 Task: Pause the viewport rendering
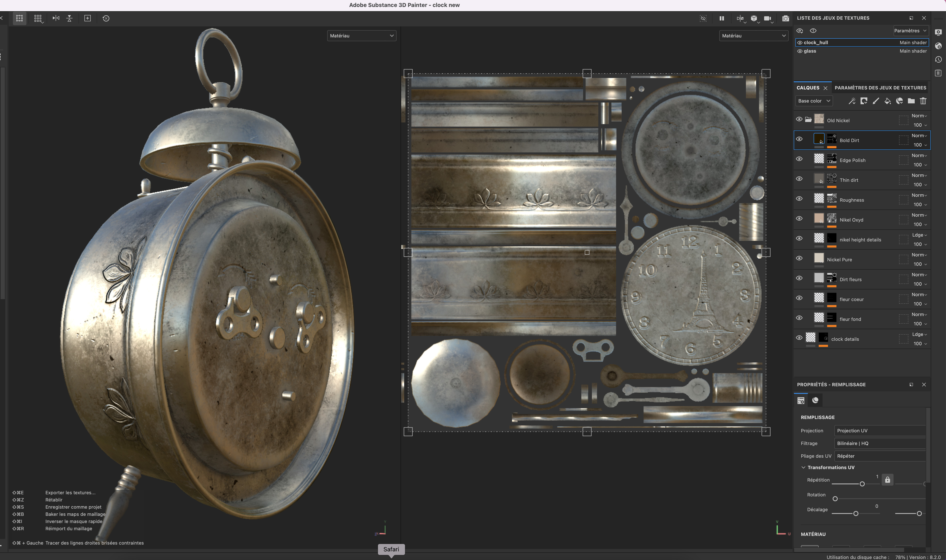click(721, 18)
